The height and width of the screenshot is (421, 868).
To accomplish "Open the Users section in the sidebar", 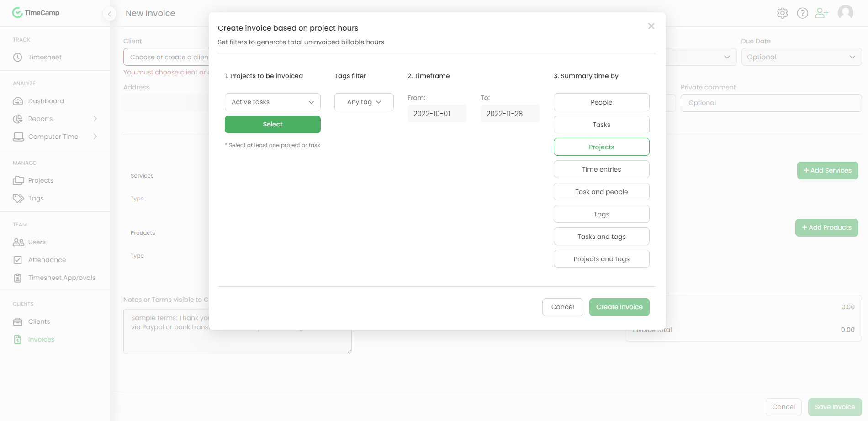I will point(36,242).
